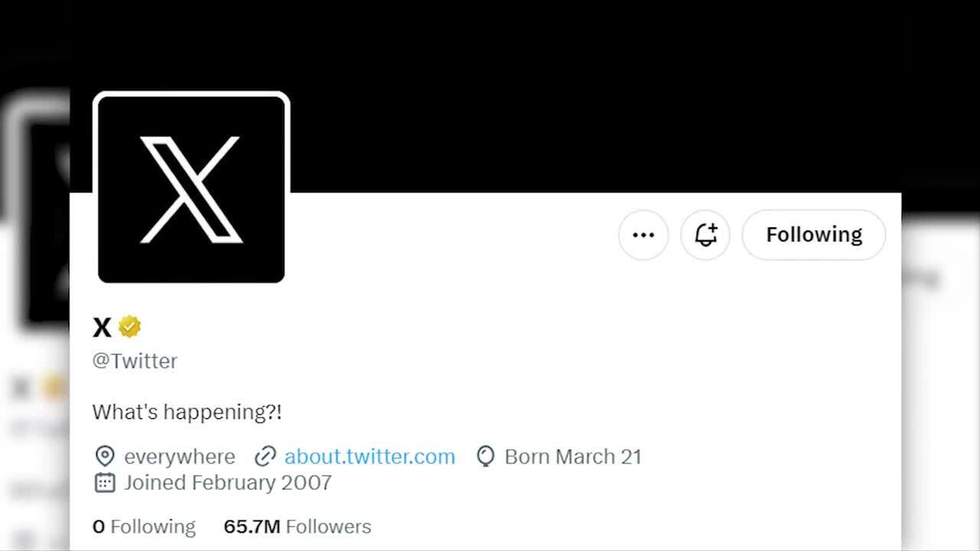Click the "Born March 21" text
980x551 pixels.
point(573,457)
